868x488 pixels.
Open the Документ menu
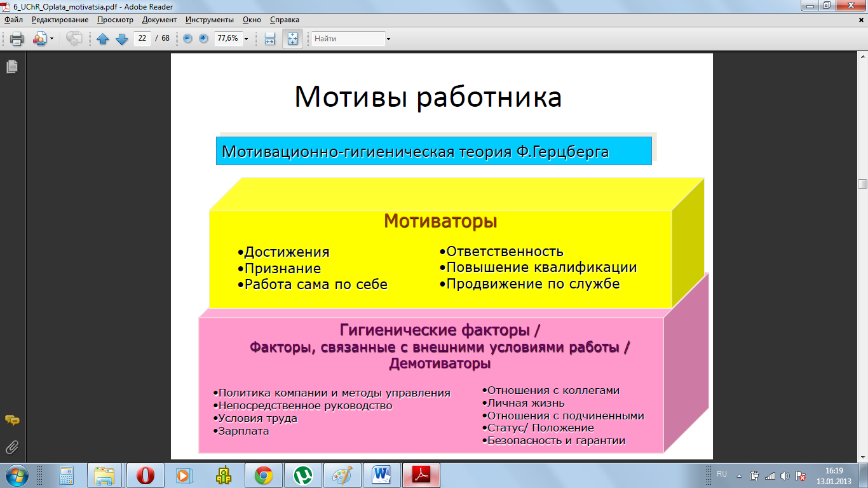[159, 20]
